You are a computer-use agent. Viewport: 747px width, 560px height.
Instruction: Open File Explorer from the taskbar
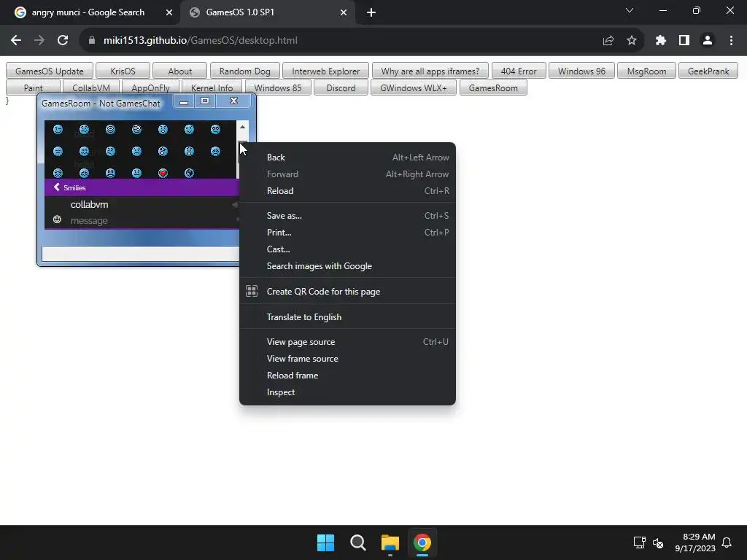[x=390, y=542]
